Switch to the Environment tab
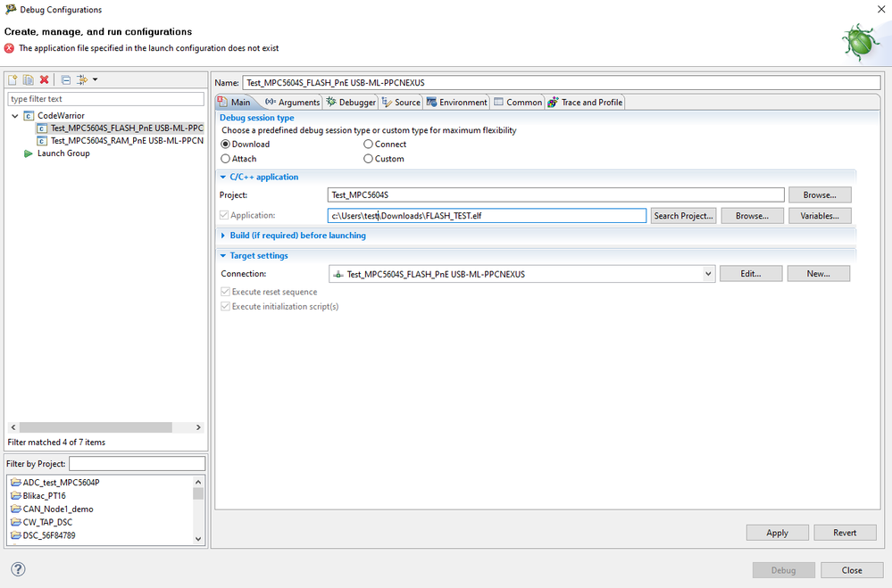This screenshot has height=588, width=892. pos(457,103)
